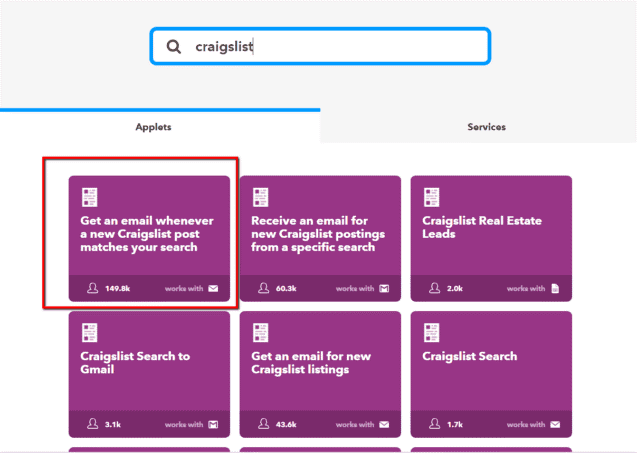Click Craigslist icon on Real Estate Leads card
The width and height of the screenshot is (637, 453).
[431, 197]
